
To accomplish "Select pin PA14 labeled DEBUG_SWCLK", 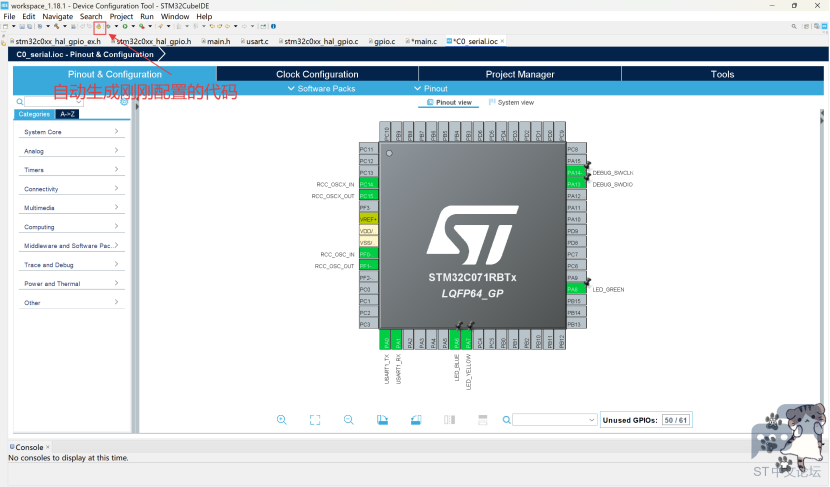I will [576, 173].
